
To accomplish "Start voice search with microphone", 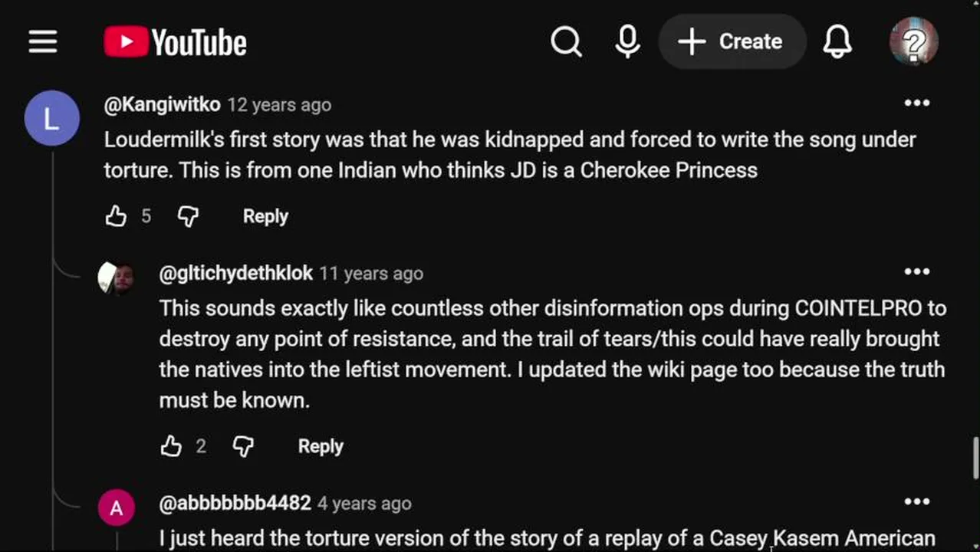I will coord(627,41).
